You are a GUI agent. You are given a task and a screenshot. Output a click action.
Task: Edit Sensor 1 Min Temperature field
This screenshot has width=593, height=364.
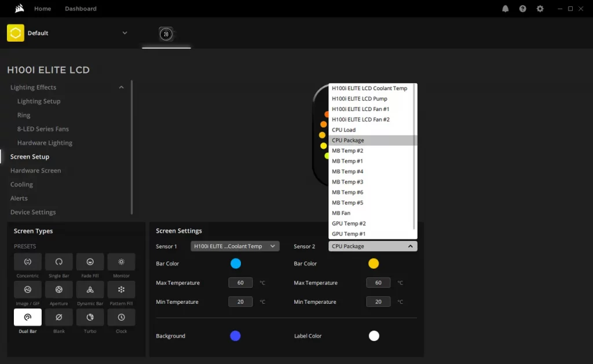(240, 302)
